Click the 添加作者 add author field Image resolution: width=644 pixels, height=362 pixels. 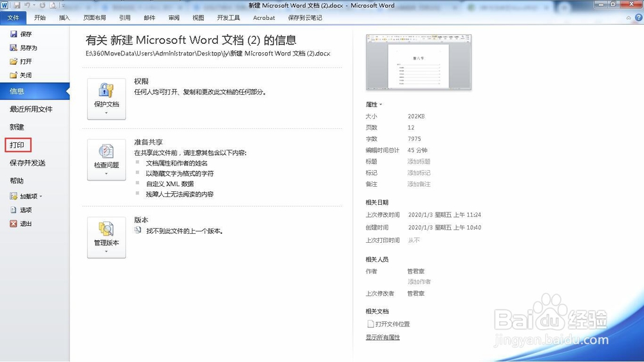tap(419, 281)
